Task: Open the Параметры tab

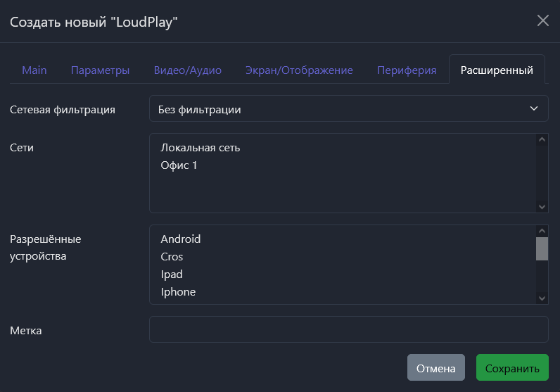Action: tap(100, 70)
